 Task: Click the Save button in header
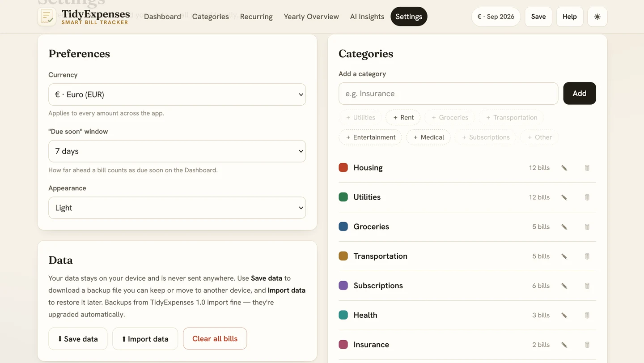coord(538,17)
